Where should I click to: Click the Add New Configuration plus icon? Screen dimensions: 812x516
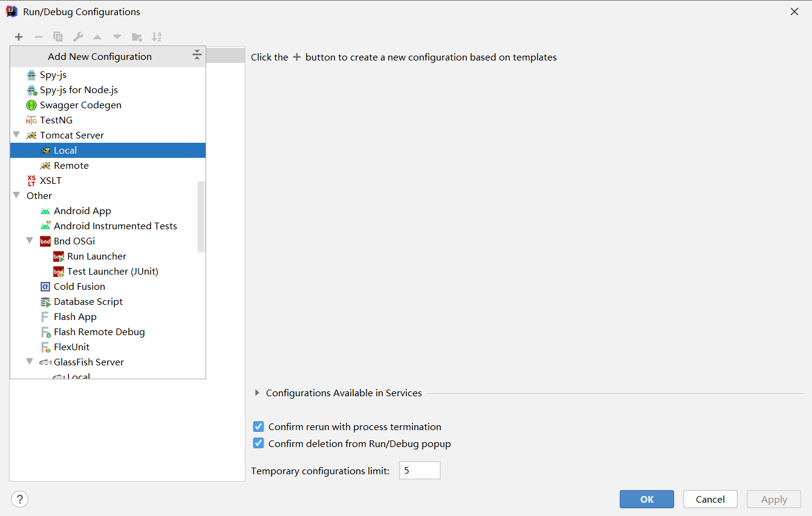coord(19,37)
